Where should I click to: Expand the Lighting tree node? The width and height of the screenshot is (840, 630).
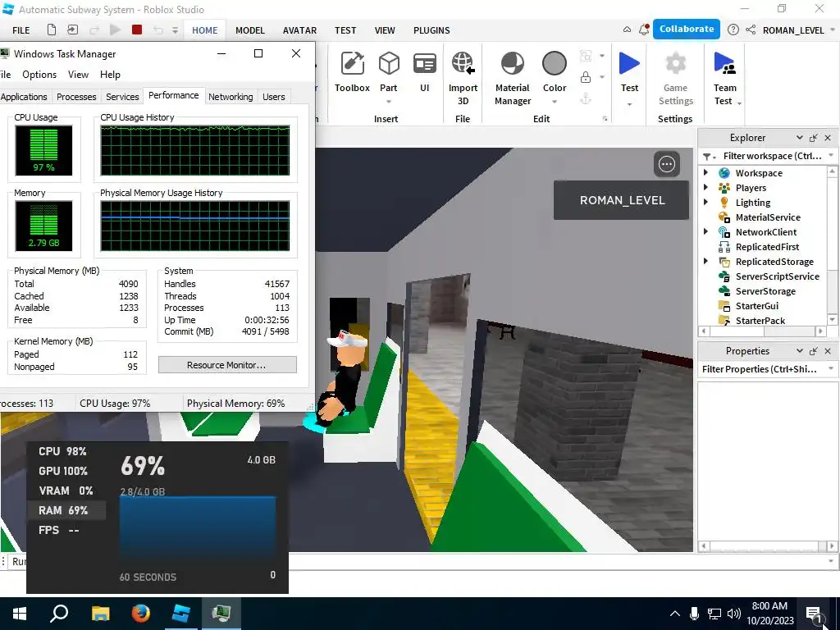(705, 202)
